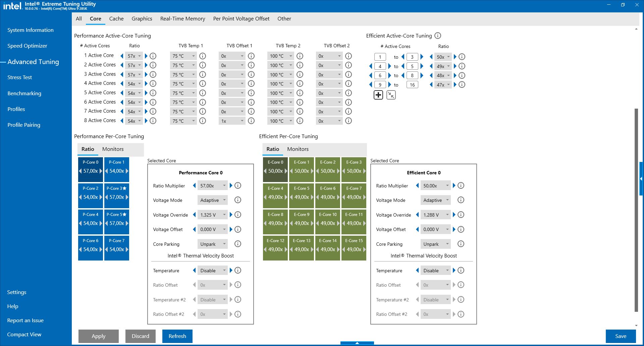644x346 pixels.
Task: Show info for the efficient 50x ratio row
Action: [x=462, y=57]
